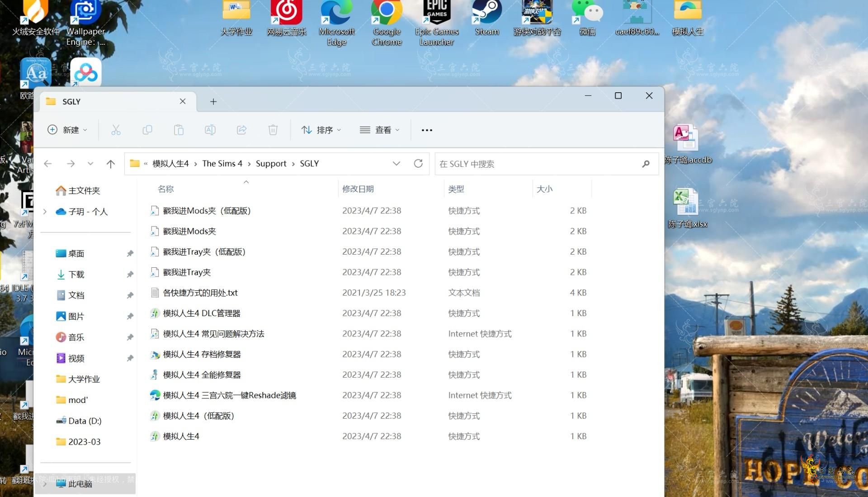The width and height of the screenshot is (868, 497).
Task: Navigate to The Sims 4 breadcrumb
Action: 222,163
